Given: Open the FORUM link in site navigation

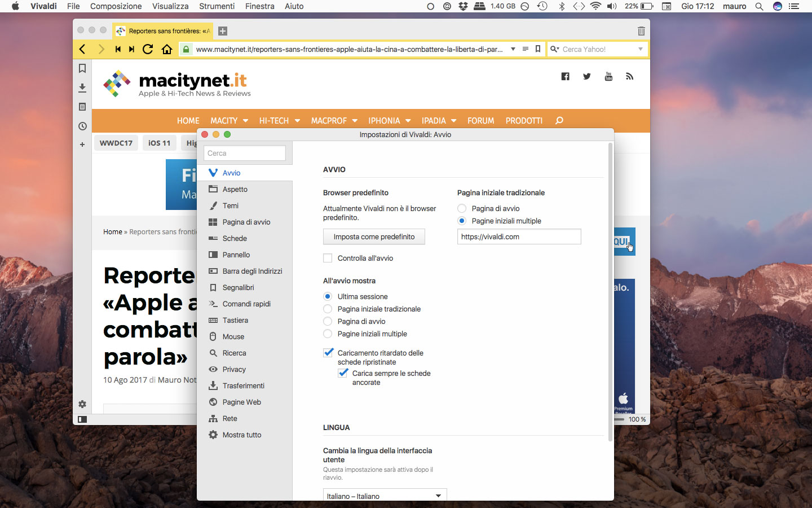Looking at the screenshot, I should [x=481, y=120].
